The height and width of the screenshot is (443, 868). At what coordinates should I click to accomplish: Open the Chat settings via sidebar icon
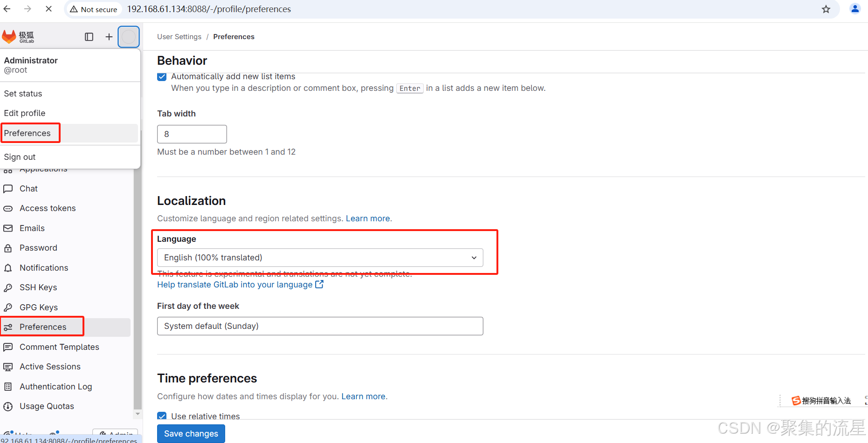tap(8, 189)
